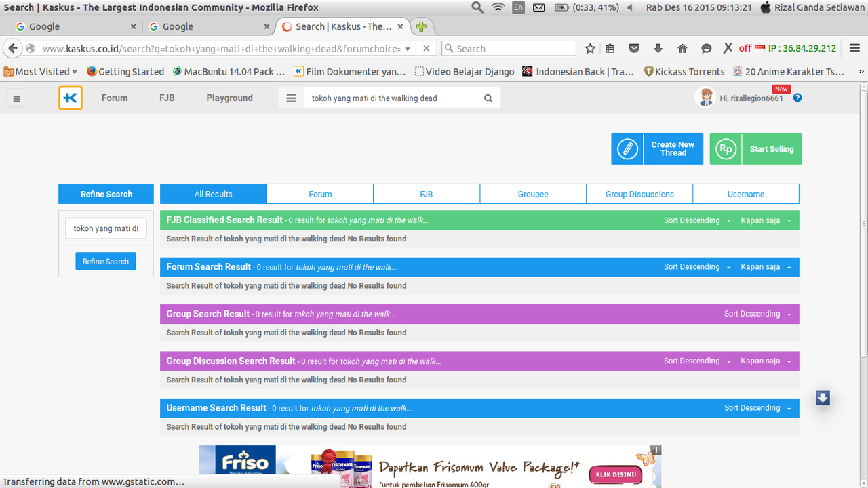Image resolution: width=868 pixels, height=488 pixels.
Task: Click the blue down-arrow icon on the right side of the page
Action: 823,398
